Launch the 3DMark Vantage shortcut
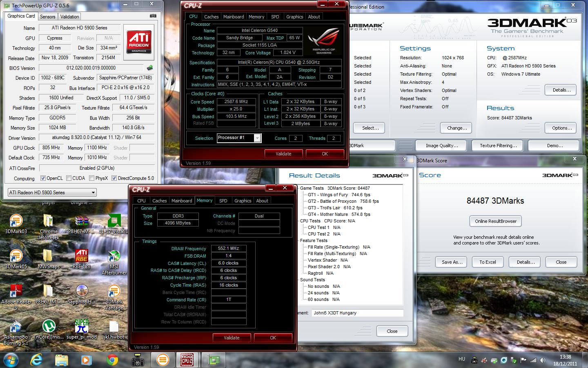Screen dimensions: 588x368 coord(114,297)
